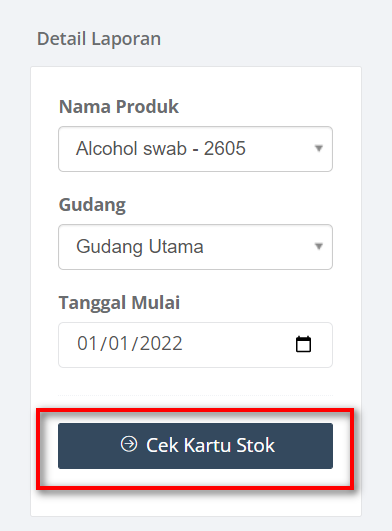Click the Detail Laporan heading
Screen dimensions: 392x531
click(x=99, y=39)
